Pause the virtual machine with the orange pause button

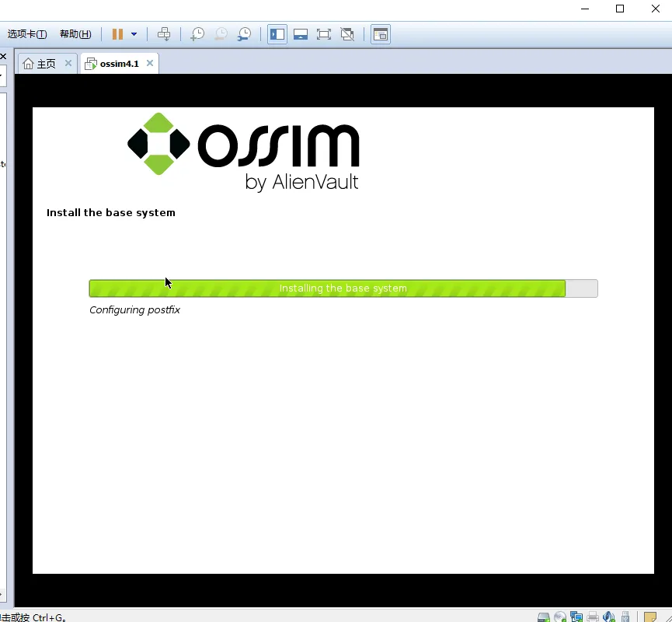117,34
